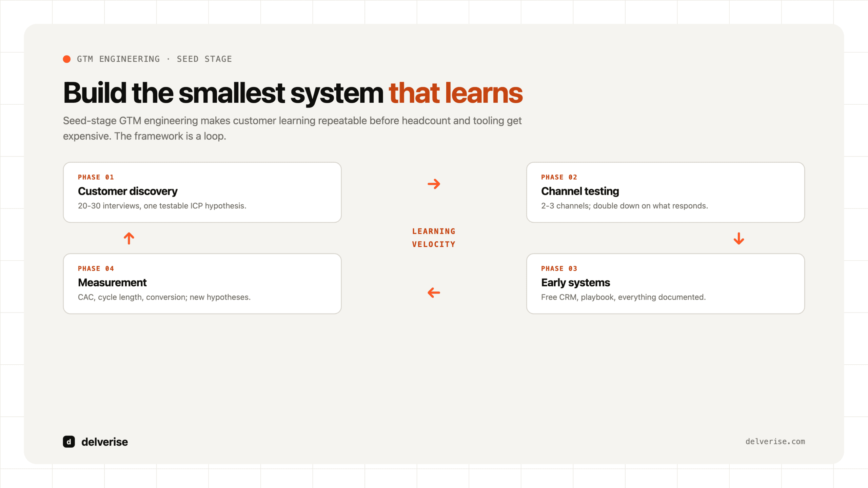This screenshot has width=868, height=488.
Task: Click the delverise logo square icon
Action: [x=69, y=442]
